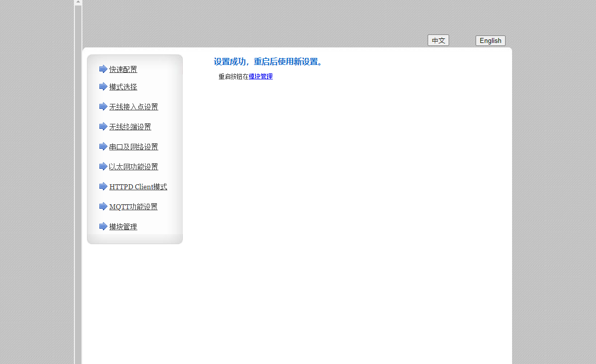
Task: Open 无线接入点设置 in the sidebar
Action: click(x=133, y=107)
